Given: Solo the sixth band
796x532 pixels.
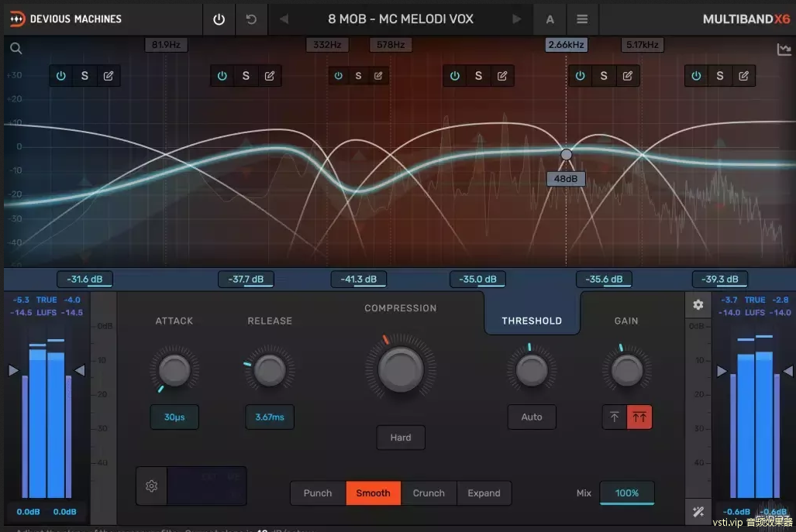Looking at the screenshot, I should (x=720, y=76).
